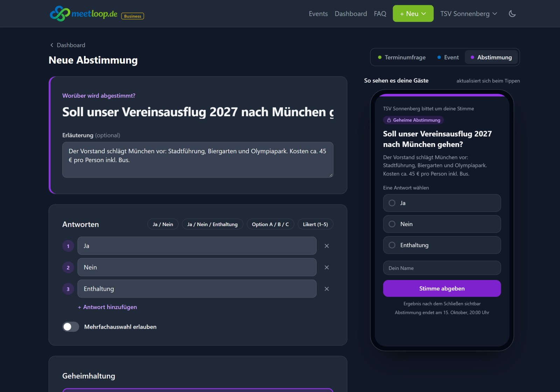560x392 pixels.
Task: Open the FAQ page
Action: coord(380,14)
